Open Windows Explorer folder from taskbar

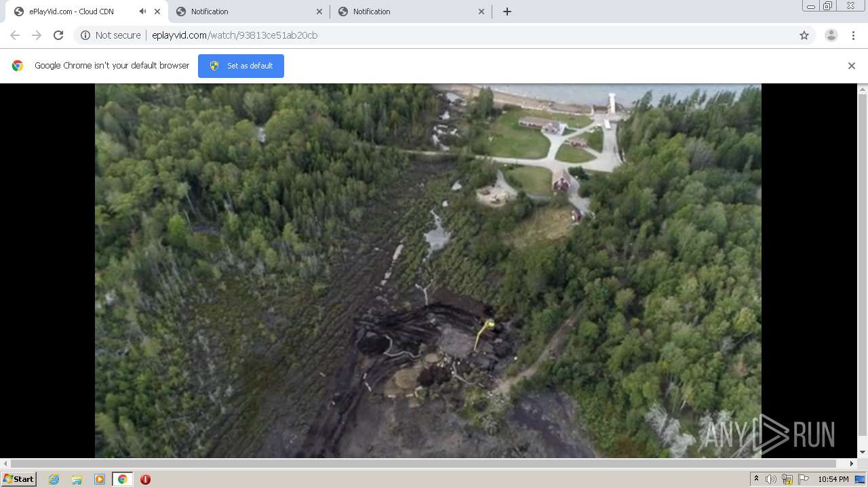coord(77,479)
